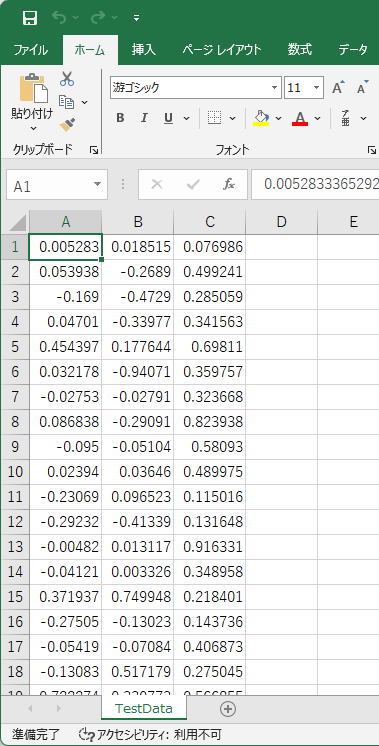Open the Customize Quick Access Toolbar dropdown
The height and width of the screenshot is (746, 379).
tap(136, 19)
